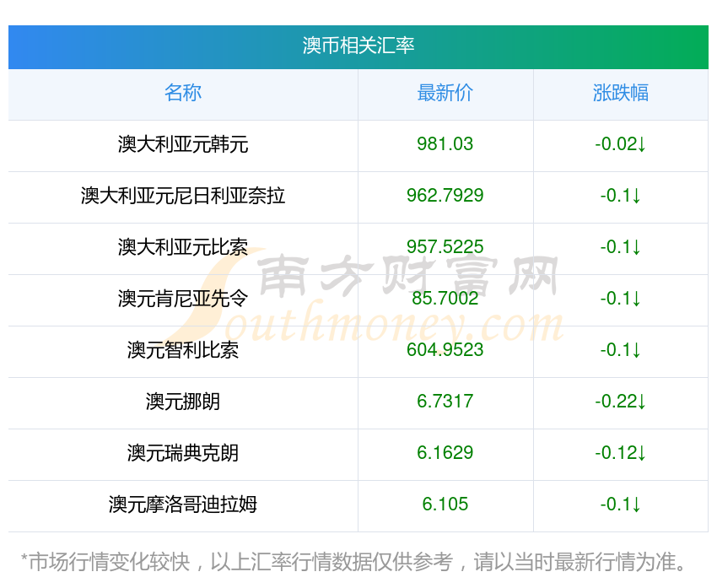The width and height of the screenshot is (717, 588).
Task: Click the price 6.1629
Action: [445, 453]
